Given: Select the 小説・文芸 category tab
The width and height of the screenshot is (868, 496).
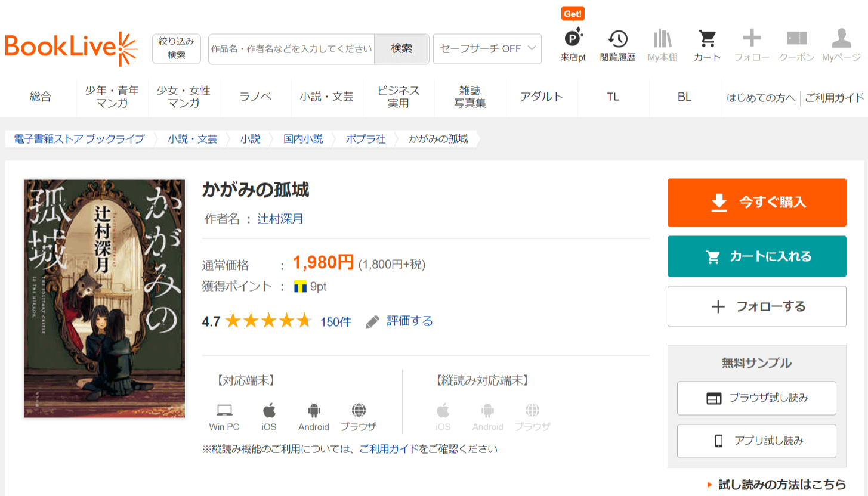Looking at the screenshot, I should pyautogui.click(x=326, y=97).
